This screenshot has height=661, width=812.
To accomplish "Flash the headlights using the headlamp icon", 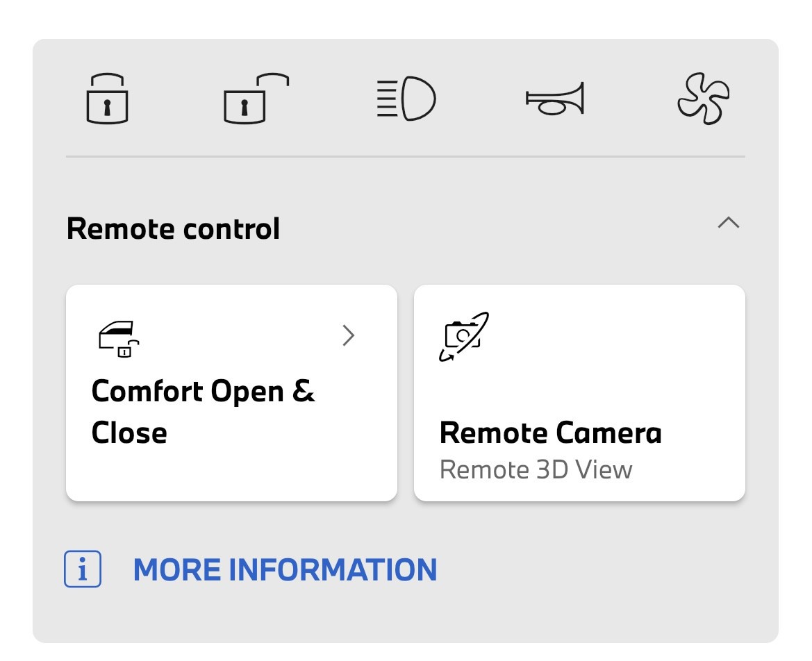I will coord(406,99).
